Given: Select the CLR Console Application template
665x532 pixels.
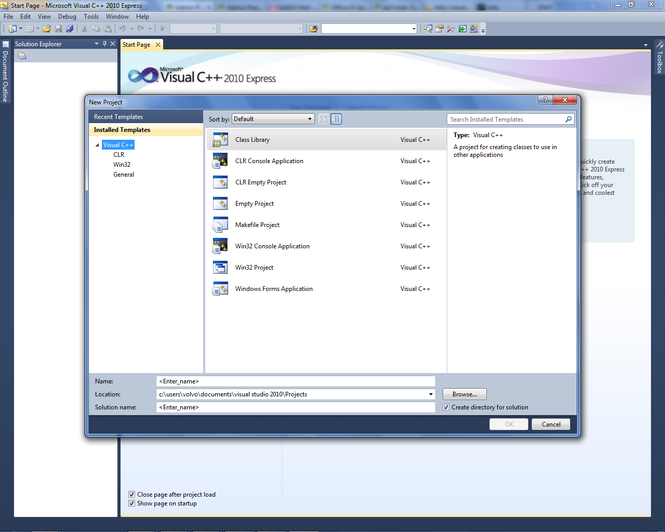Looking at the screenshot, I should pyautogui.click(x=327, y=161).
